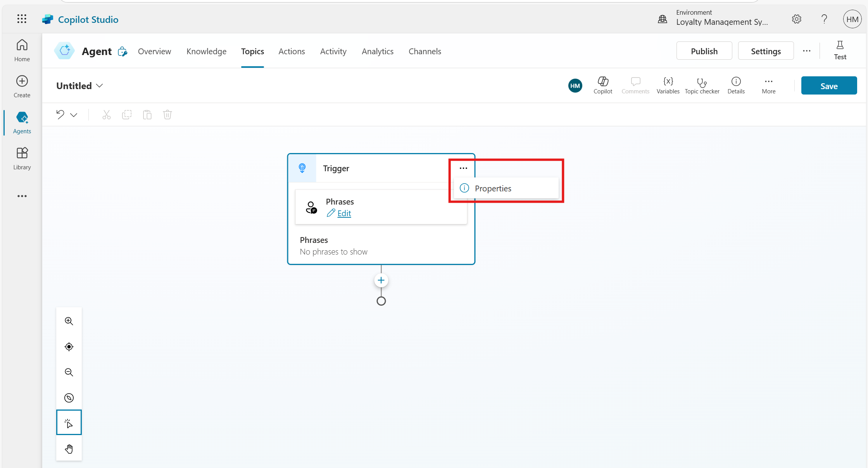Switch to the Knowledge tab

pos(206,52)
